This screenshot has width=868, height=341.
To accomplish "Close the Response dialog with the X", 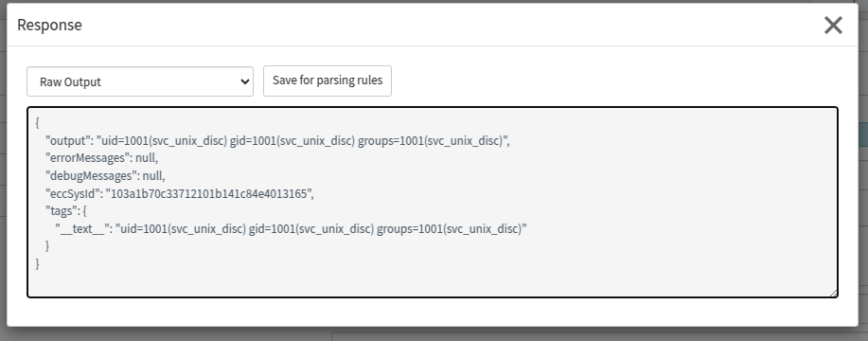I will pyautogui.click(x=833, y=25).
